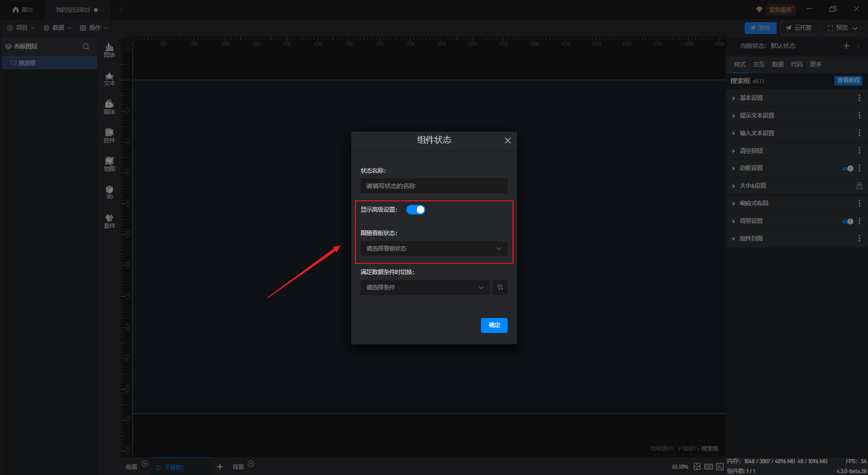
Task: Focus the 状态名称 input field
Action: click(x=434, y=186)
